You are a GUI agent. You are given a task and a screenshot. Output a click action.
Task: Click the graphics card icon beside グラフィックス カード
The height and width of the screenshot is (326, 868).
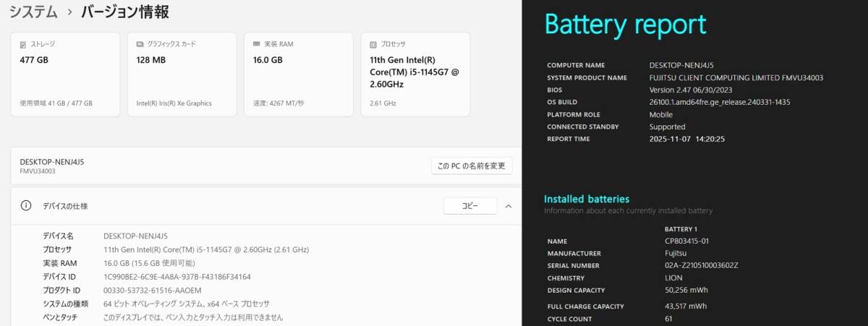140,44
